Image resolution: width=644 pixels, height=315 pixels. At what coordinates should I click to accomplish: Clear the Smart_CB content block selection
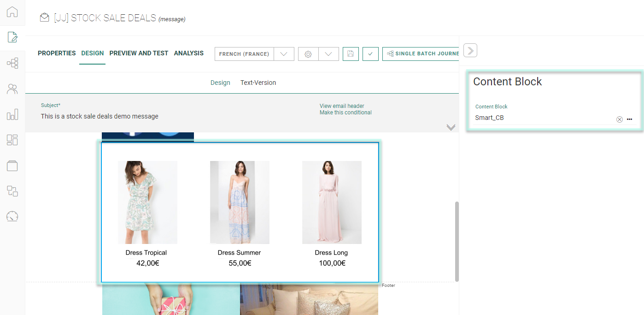tap(620, 119)
